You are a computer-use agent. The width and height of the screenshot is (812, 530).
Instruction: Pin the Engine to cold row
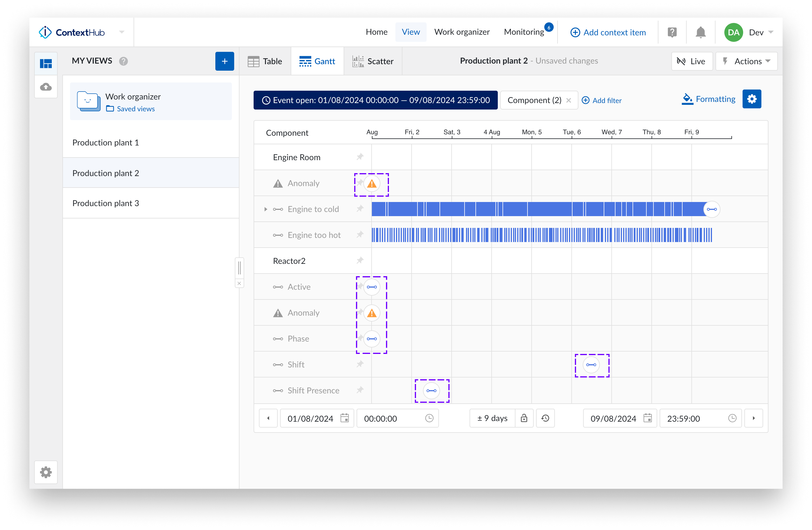coord(360,209)
